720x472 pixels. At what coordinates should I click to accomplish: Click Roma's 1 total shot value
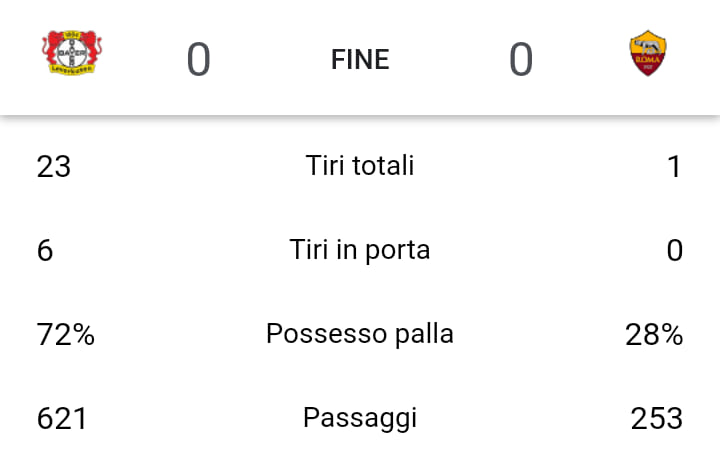point(675,166)
